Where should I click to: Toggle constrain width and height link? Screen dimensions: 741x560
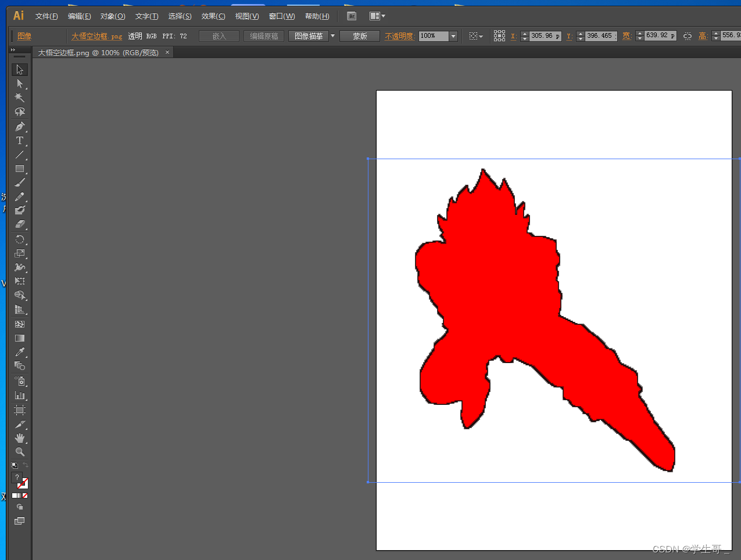(x=688, y=36)
